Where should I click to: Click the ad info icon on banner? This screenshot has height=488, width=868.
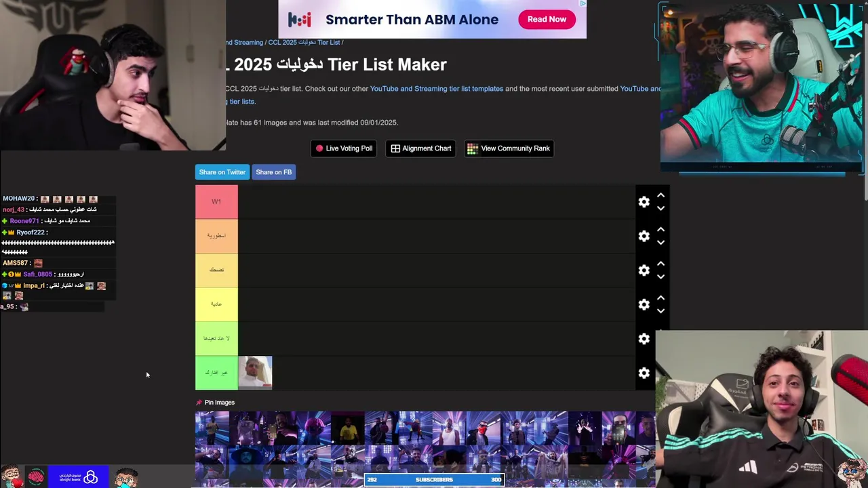pos(582,3)
